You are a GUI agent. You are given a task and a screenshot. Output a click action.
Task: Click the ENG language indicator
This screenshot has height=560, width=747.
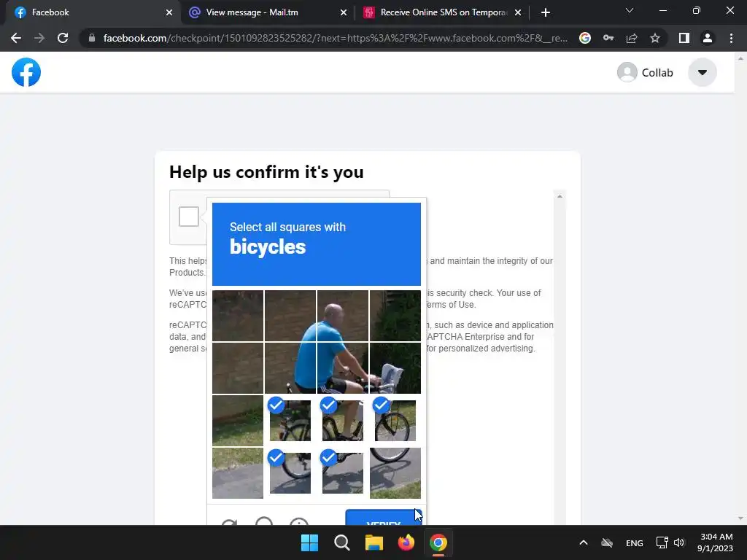634,542
